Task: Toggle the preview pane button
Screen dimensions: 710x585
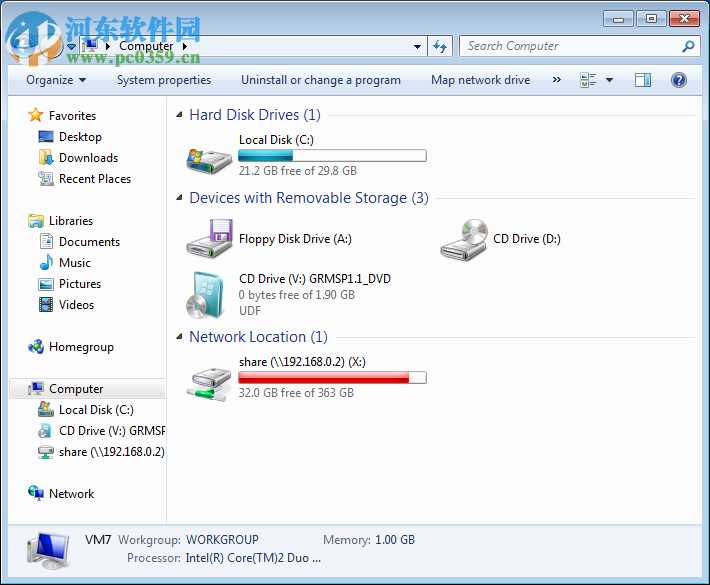Action: click(x=643, y=80)
